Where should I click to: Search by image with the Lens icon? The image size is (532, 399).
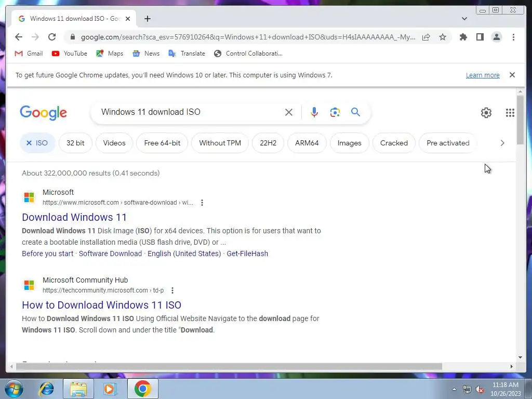coord(335,112)
